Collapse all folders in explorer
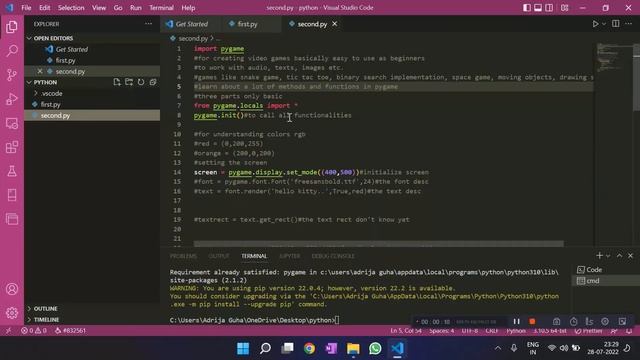Screen dimensions: 640x360 coord(153,82)
